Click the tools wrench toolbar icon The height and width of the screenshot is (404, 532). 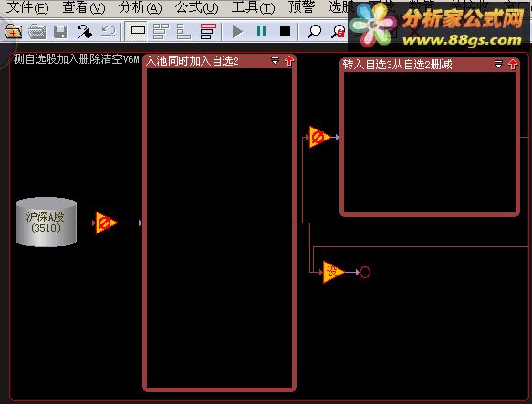coord(84,32)
